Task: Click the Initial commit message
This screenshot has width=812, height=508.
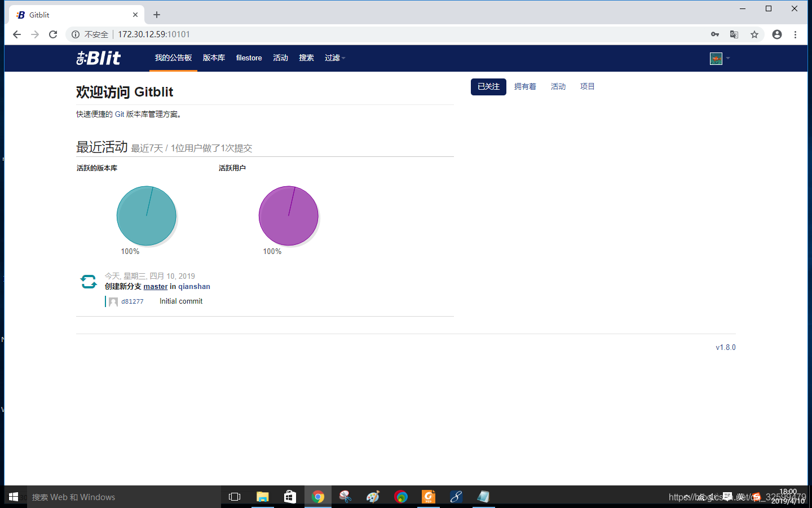Action: (x=181, y=301)
